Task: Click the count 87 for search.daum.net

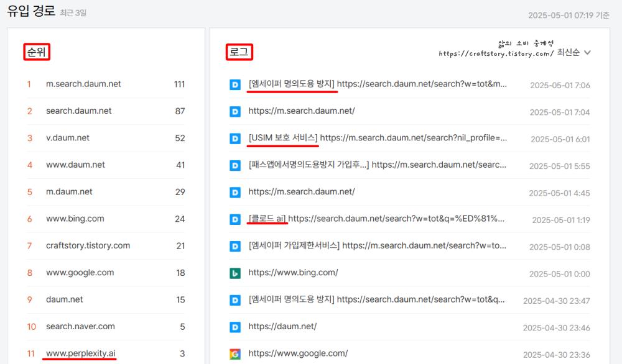Action: [180, 111]
